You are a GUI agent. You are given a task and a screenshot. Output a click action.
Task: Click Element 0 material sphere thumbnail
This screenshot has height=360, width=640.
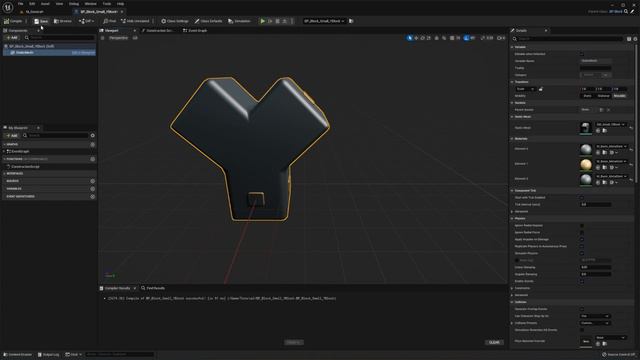pyautogui.click(x=586, y=149)
